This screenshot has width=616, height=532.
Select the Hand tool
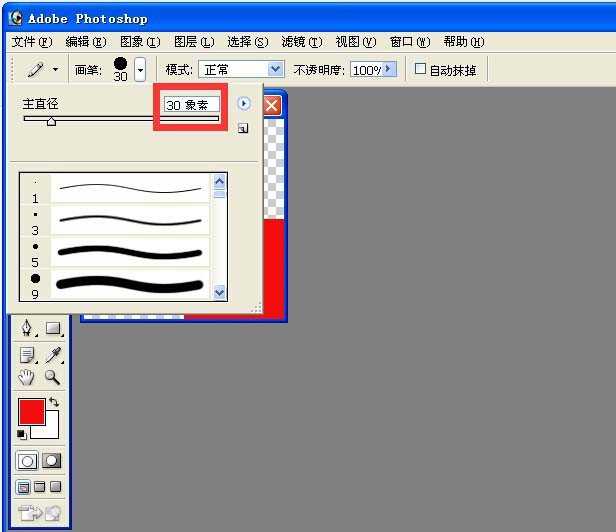pyautogui.click(x=27, y=377)
